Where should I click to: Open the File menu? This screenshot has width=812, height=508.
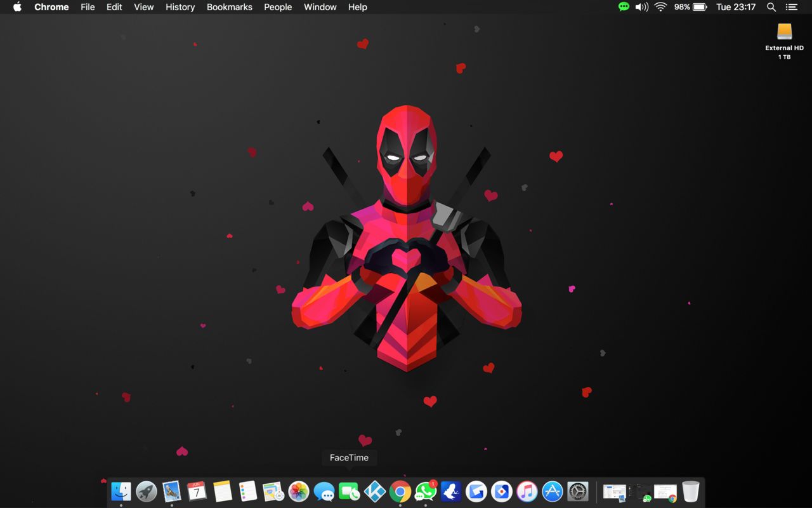point(88,7)
